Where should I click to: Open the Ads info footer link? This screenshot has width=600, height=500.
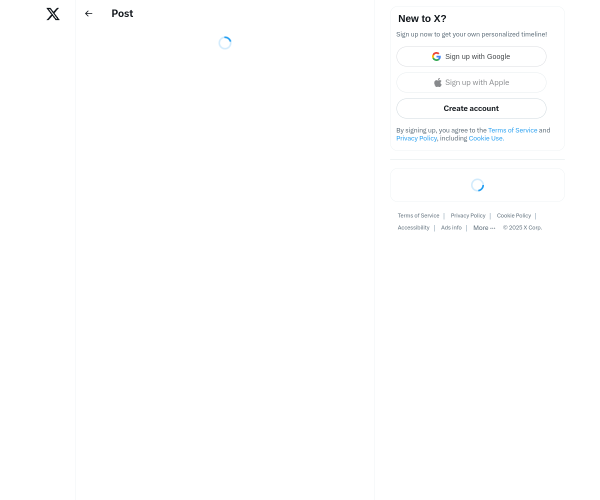click(x=451, y=228)
